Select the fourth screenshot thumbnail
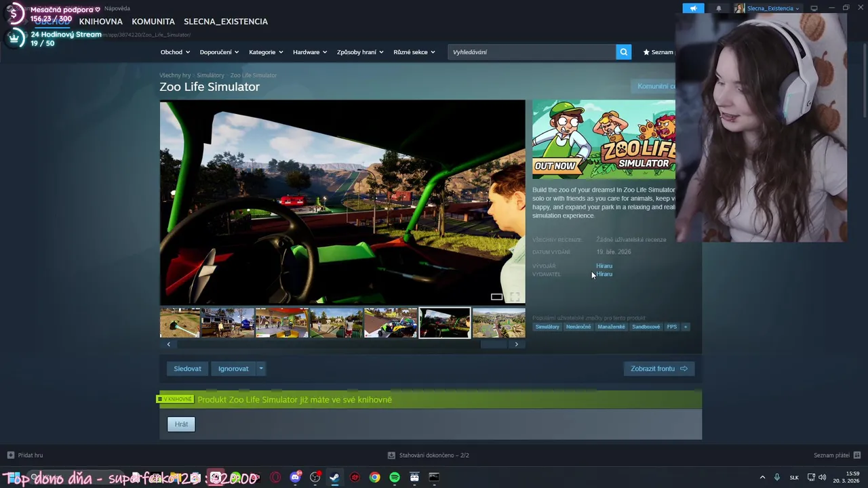868x488 pixels. [x=336, y=323]
